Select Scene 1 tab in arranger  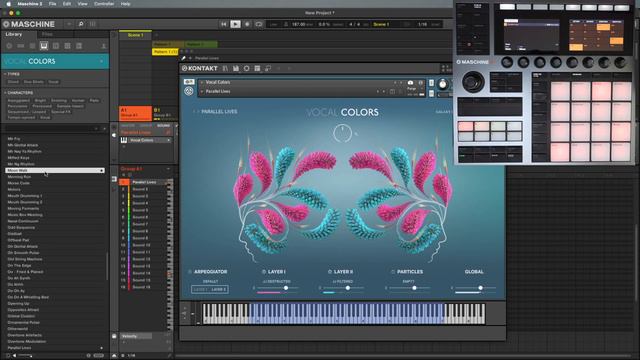[135, 35]
